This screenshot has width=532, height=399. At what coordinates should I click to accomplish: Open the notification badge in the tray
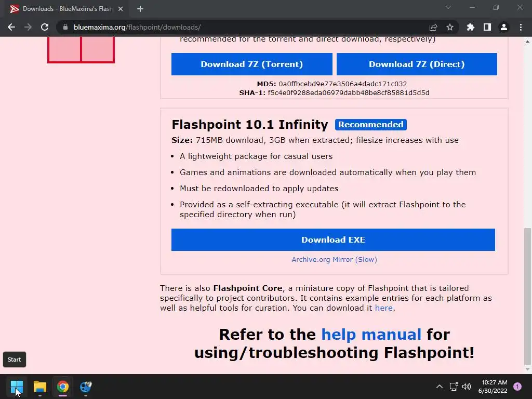click(517, 387)
